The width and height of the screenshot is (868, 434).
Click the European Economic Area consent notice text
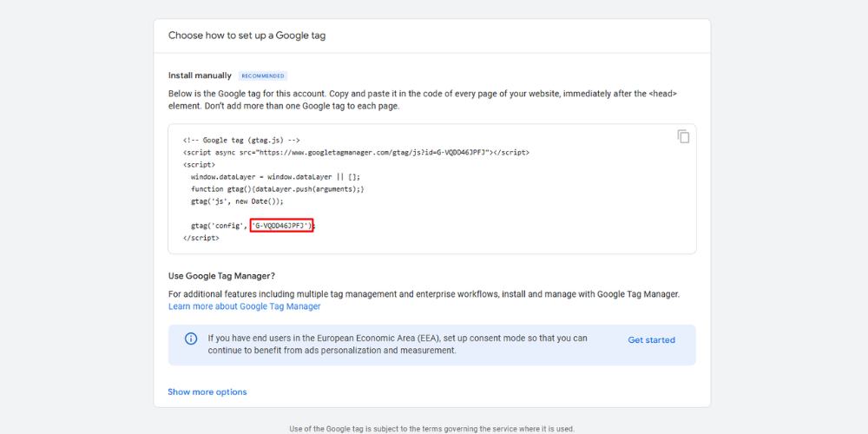coord(398,345)
